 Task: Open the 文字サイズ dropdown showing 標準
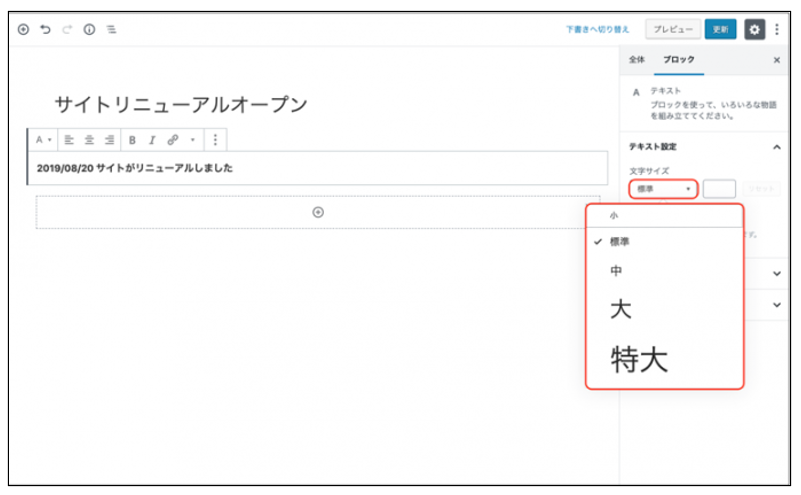[x=663, y=189]
